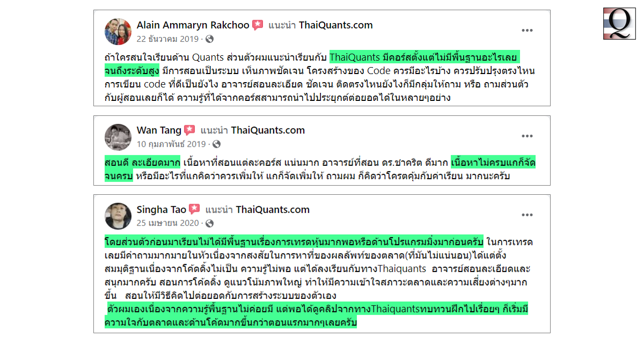Click highlighted phrase 'เนื้อหาไม่ครบแกก็จัด'
Image resolution: width=644 pixels, height=337 pixels.
coord(493,163)
